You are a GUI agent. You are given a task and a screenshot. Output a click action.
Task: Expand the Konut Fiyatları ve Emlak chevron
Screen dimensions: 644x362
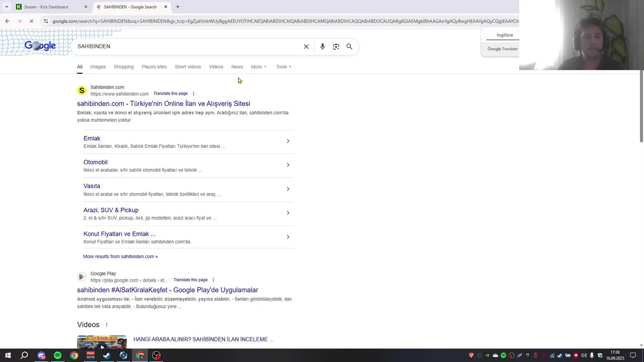coord(288,237)
